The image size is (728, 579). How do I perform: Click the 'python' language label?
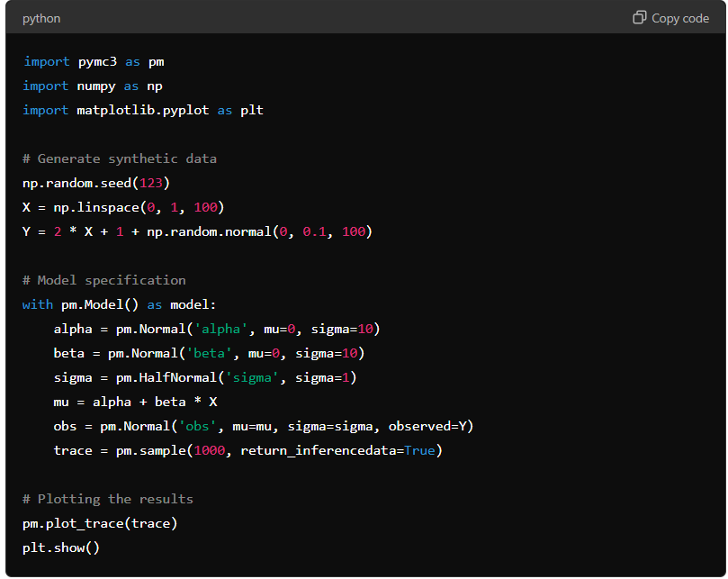(x=41, y=19)
